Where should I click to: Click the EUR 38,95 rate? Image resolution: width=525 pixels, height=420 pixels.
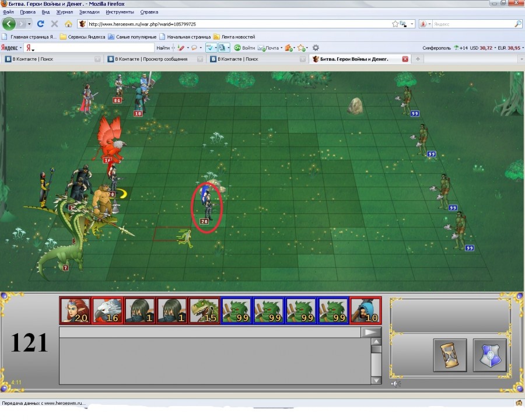[509, 48]
